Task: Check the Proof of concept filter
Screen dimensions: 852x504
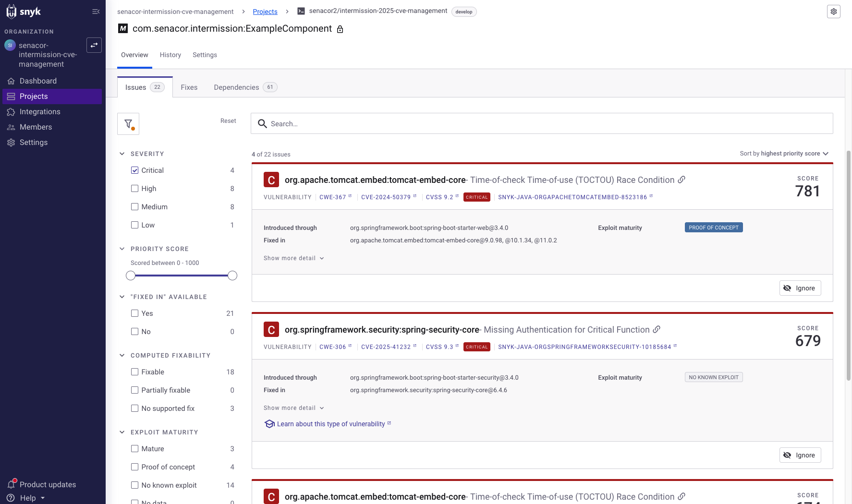Action: (134, 467)
